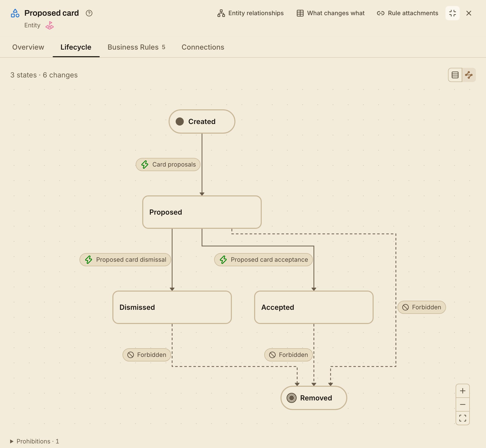
Task: Click the help question-mark icon beside Proposed card
Action: 89,13
